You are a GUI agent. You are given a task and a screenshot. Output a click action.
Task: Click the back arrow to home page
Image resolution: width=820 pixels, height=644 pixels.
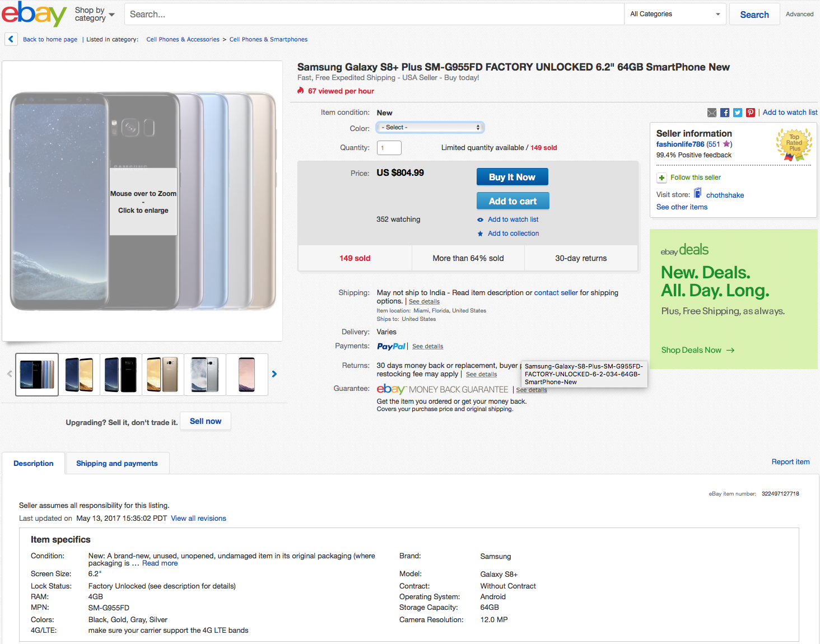click(x=11, y=39)
